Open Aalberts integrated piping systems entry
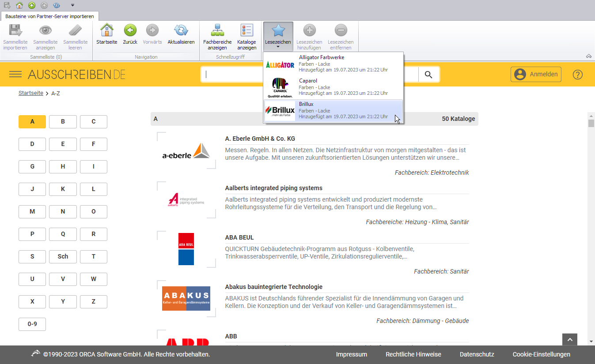This screenshot has width=595, height=364. 274,188
